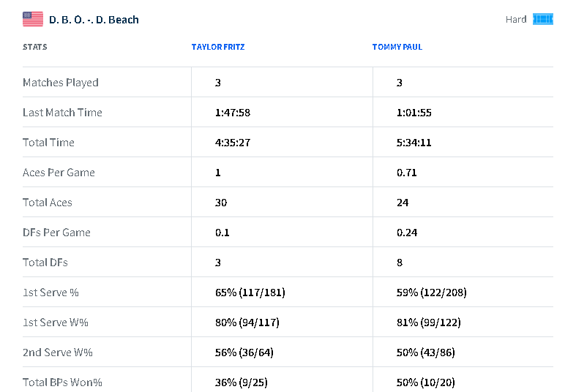Click Fritz Total BPs Won% 36% (9/25)
The height and width of the screenshot is (392, 576).
[x=241, y=382]
